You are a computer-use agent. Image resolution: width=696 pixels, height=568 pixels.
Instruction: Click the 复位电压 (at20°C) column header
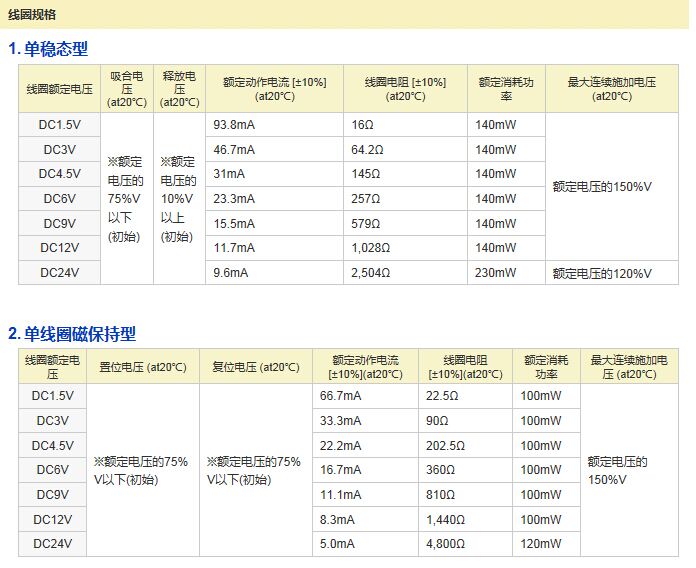click(256, 367)
